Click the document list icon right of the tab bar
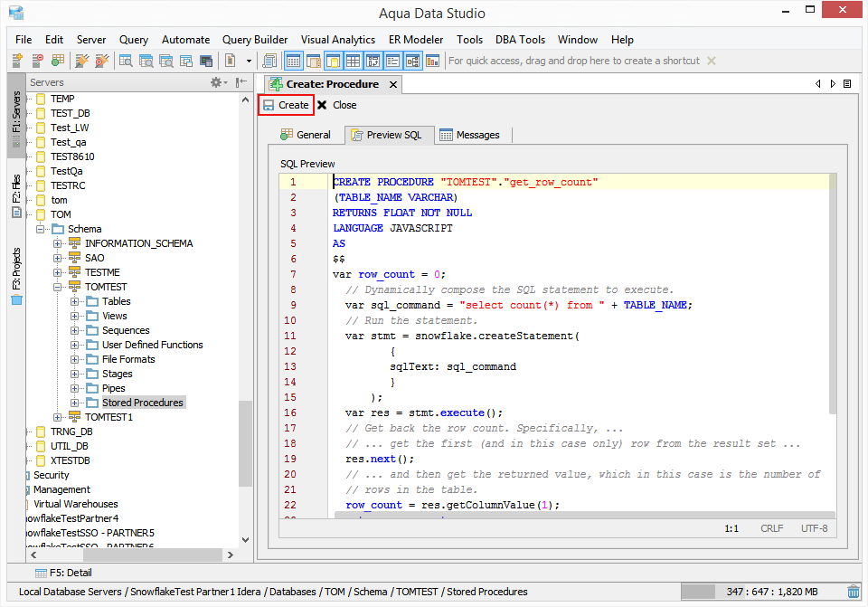Viewport: 868px width, 607px height. tap(847, 83)
